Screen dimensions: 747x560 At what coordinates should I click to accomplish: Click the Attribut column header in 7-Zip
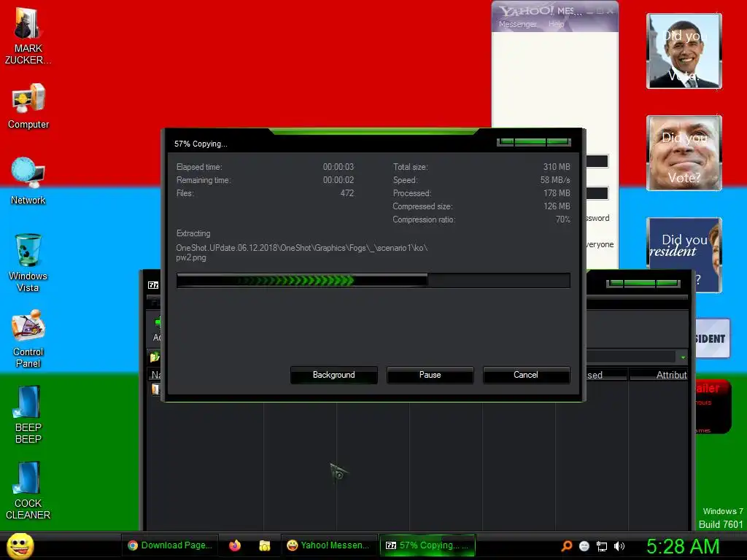pyautogui.click(x=659, y=375)
